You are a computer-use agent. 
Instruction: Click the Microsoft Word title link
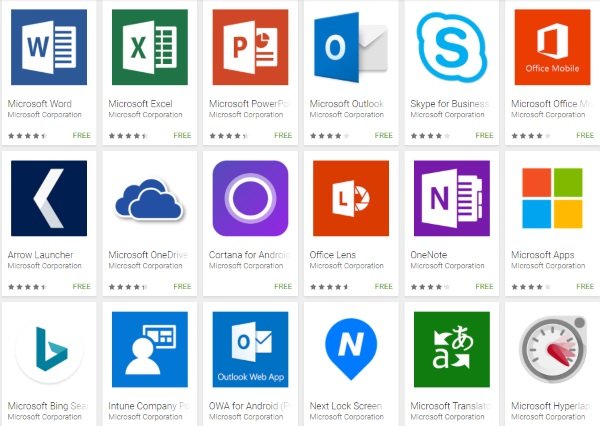(x=39, y=104)
